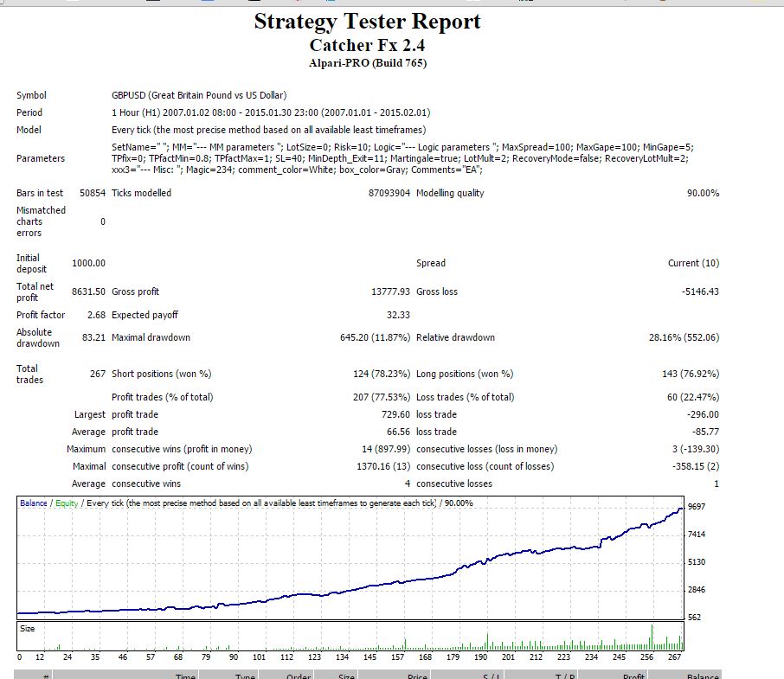Select Modelling quality value 90.00%
784x679 pixels.
click(703, 193)
